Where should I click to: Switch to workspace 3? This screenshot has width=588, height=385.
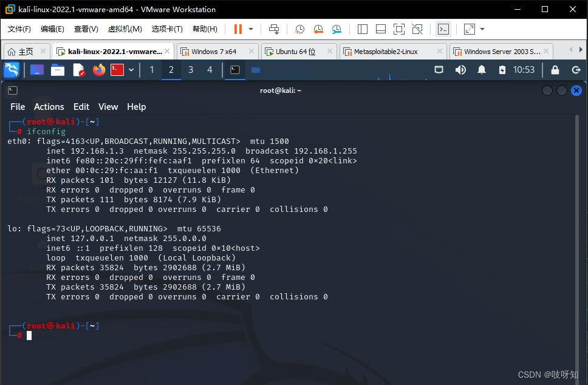tap(191, 70)
